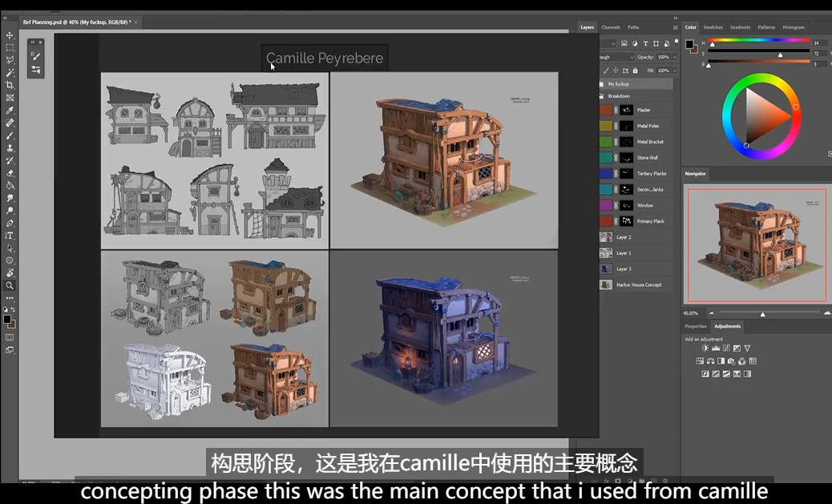The height and width of the screenshot is (504, 832).
Task: Select the Brush tool in toolbar
Action: (10, 135)
